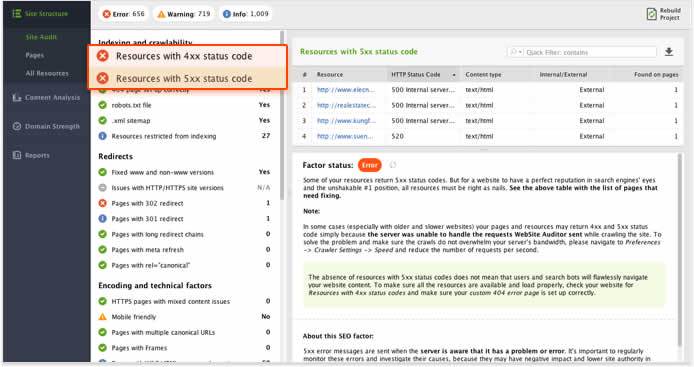Sort by the Found on pages column

[x=656, y=74]
